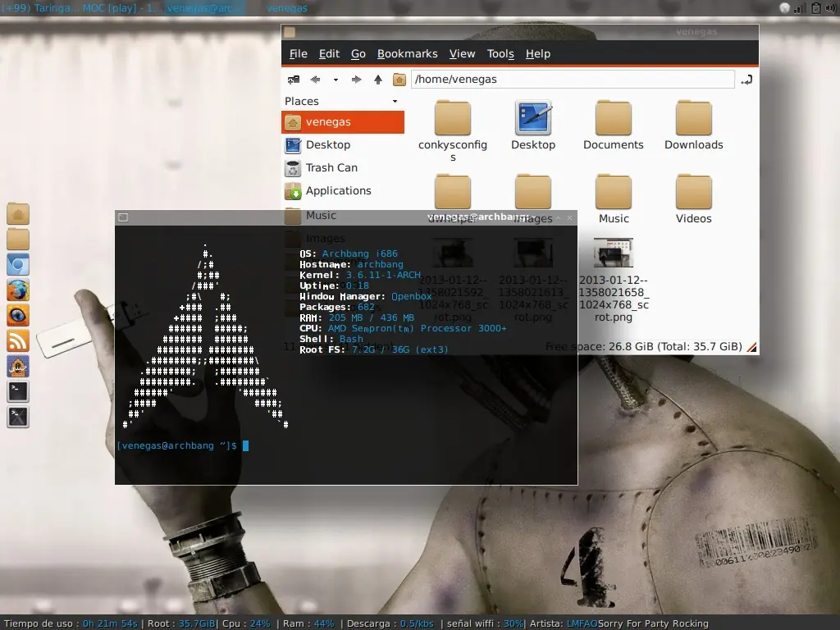840x630 pixels.
Task: Open the RSS feed reader in the dock
Action: (x=18, y=340)
